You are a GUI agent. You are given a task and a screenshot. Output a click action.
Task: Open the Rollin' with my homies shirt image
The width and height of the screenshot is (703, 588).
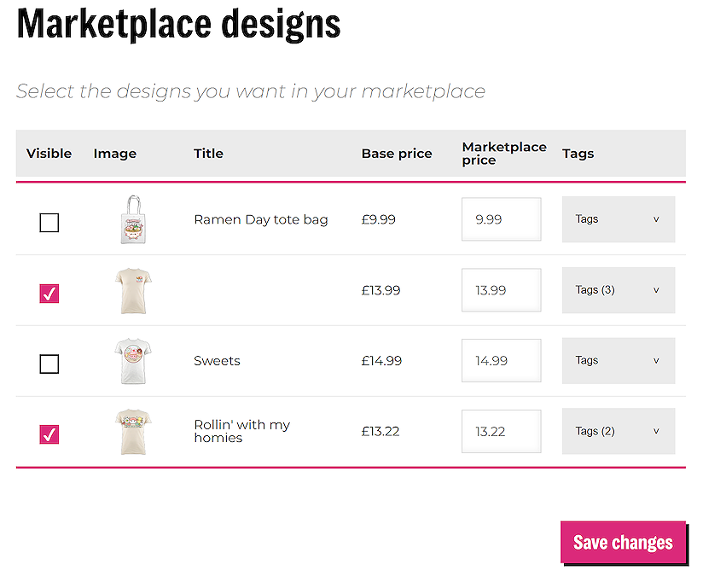click(x=135, y=432)
